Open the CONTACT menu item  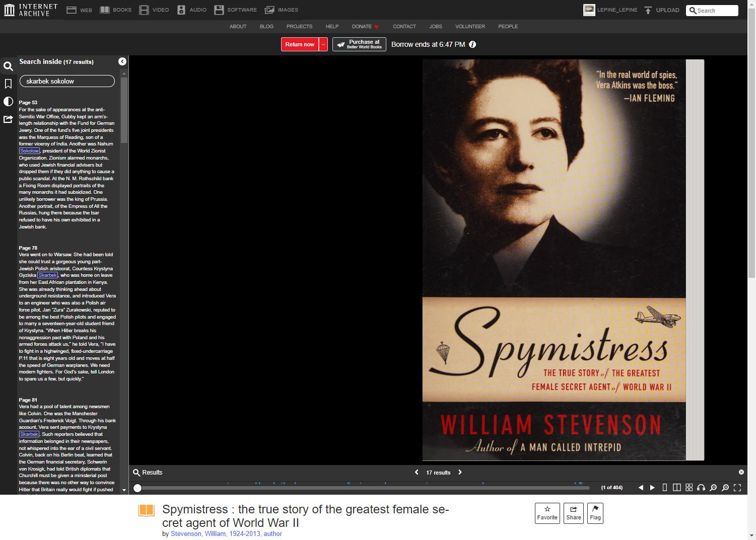coord(404,26)
